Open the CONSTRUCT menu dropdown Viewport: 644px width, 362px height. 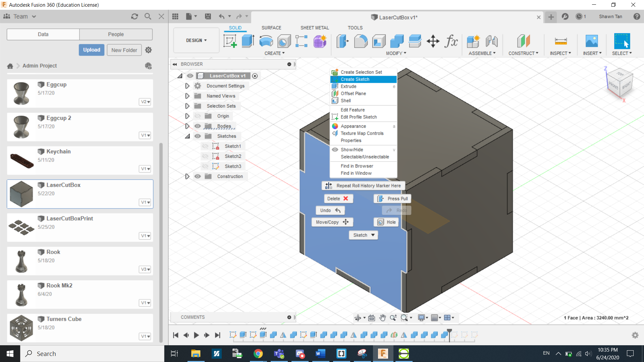coord(523,53)
